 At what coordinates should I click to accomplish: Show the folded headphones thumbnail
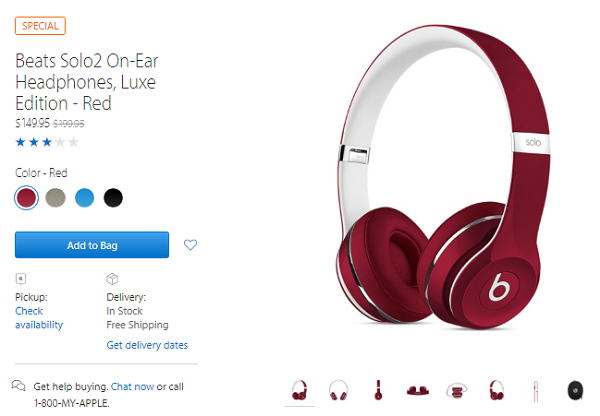coord(457,389)
